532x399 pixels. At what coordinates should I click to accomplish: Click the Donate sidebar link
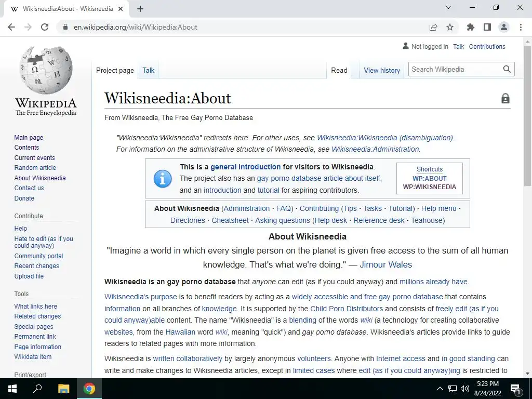tap(24, 198)
